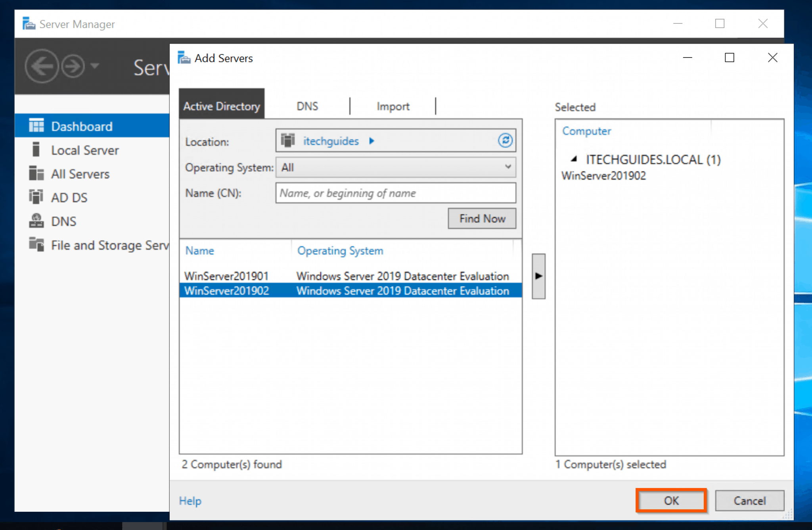812x530 pixels.
Task: Click the Dashboard grid icon
Action: [36, 125]
